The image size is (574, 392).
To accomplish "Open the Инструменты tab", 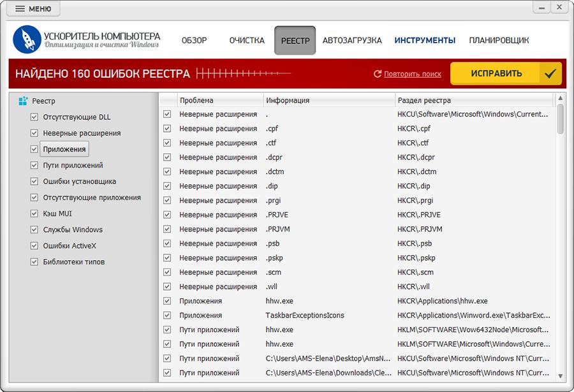I will click(425, 40).
